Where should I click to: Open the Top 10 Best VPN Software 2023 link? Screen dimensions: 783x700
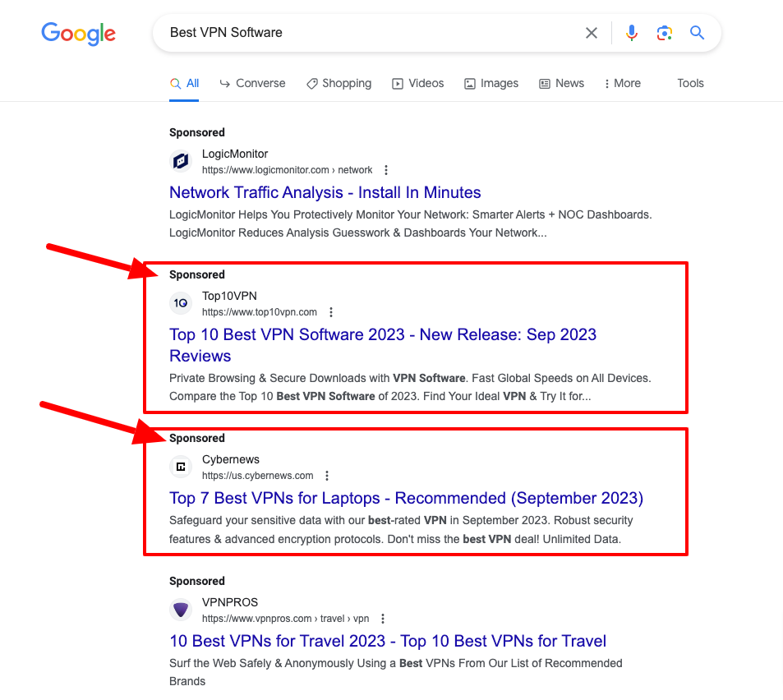[383, 345]
